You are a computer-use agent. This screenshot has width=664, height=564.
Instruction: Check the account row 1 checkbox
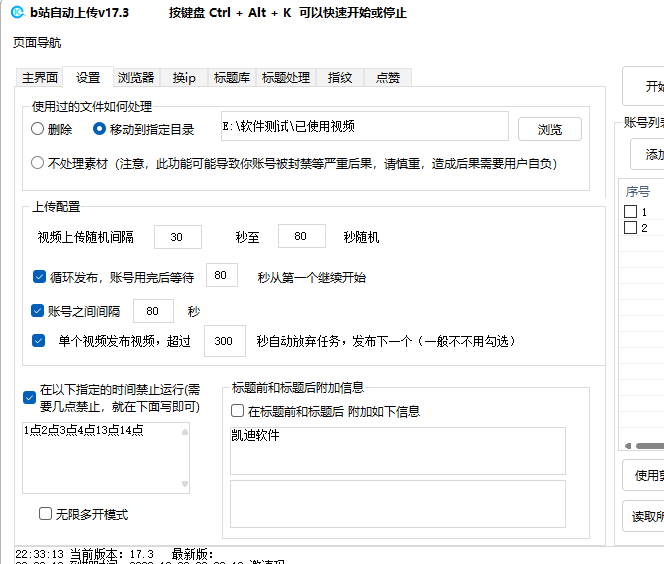coord(631,211)
